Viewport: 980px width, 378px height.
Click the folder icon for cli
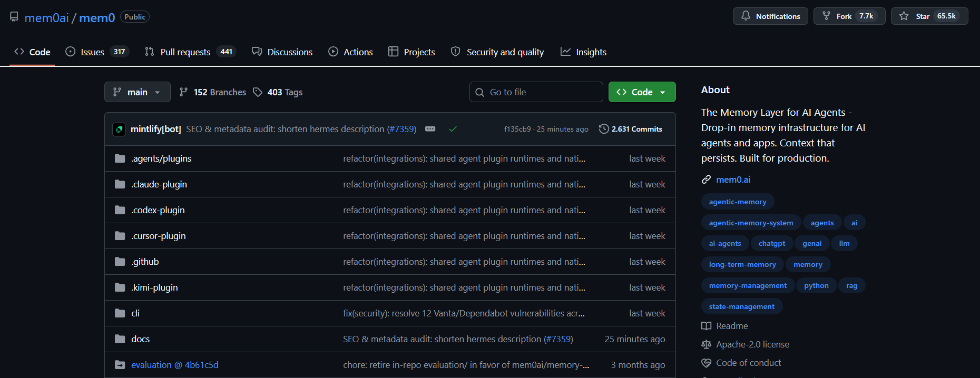[x=120, y=313]
